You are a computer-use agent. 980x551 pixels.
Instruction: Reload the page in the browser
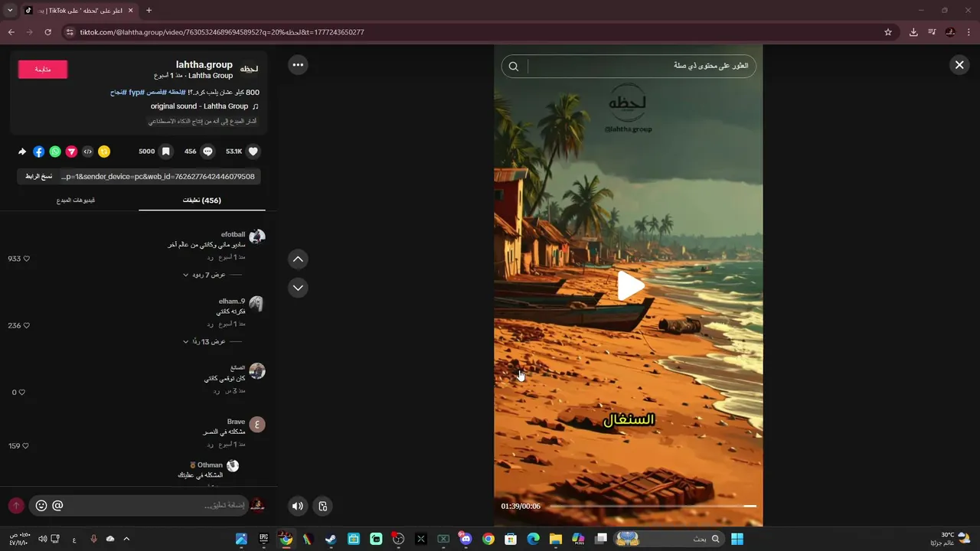point(47,32)
